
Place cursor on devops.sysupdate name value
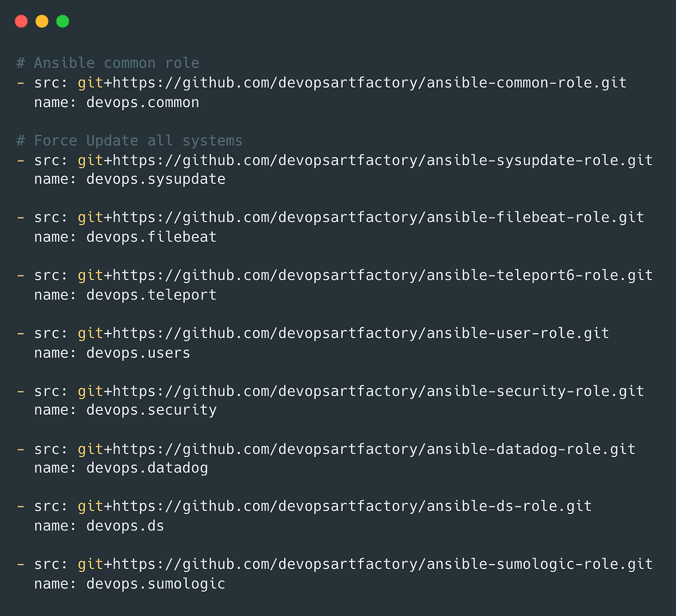coord(156,180)
